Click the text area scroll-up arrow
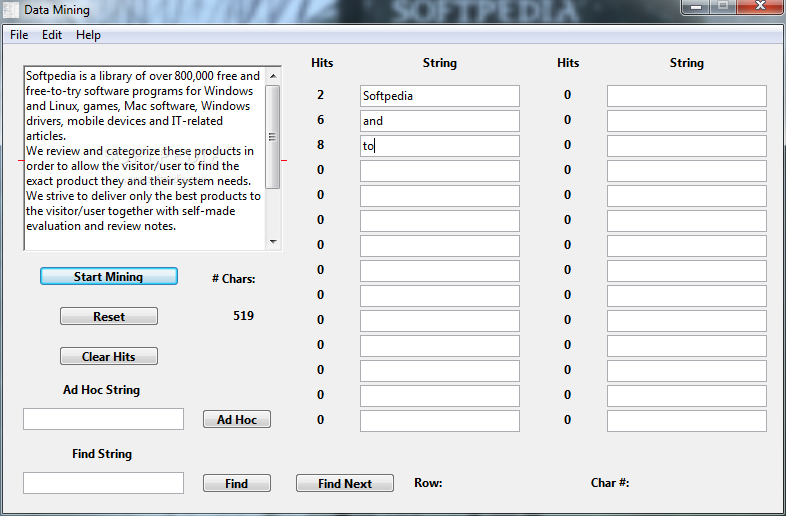Image resolution: width=786 pixels, height=516 pixels. (x=273, y=76)
